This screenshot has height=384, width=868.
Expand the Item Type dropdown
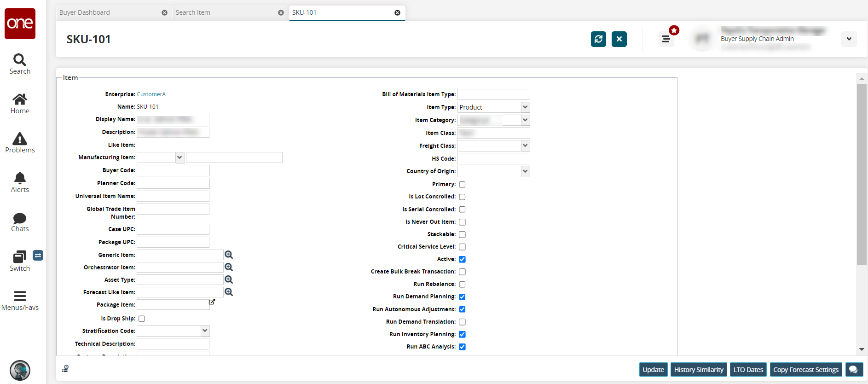click(x=525, y=107)
